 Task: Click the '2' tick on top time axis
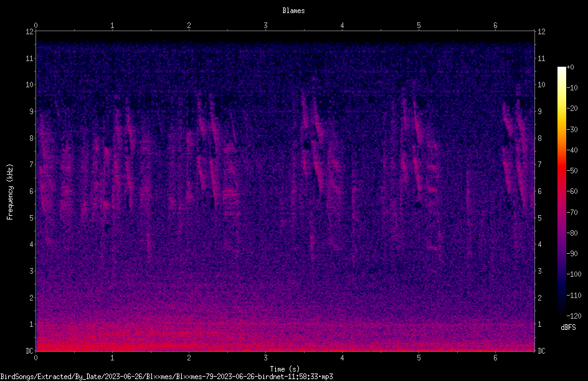tap(189, 26)
